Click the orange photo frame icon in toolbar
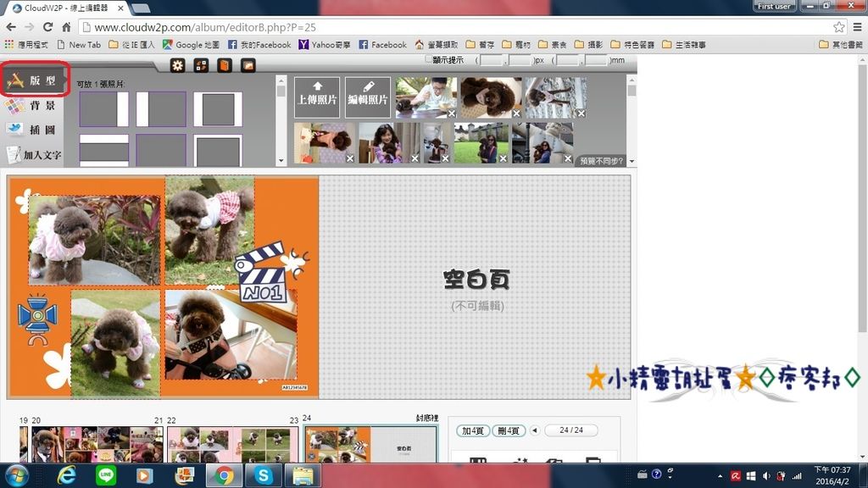This screenshot has height=488, width=868. point(248,65)
